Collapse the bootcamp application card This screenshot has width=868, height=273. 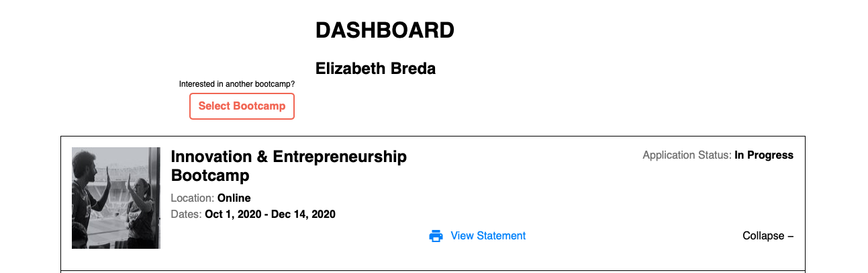coord(764,236)
